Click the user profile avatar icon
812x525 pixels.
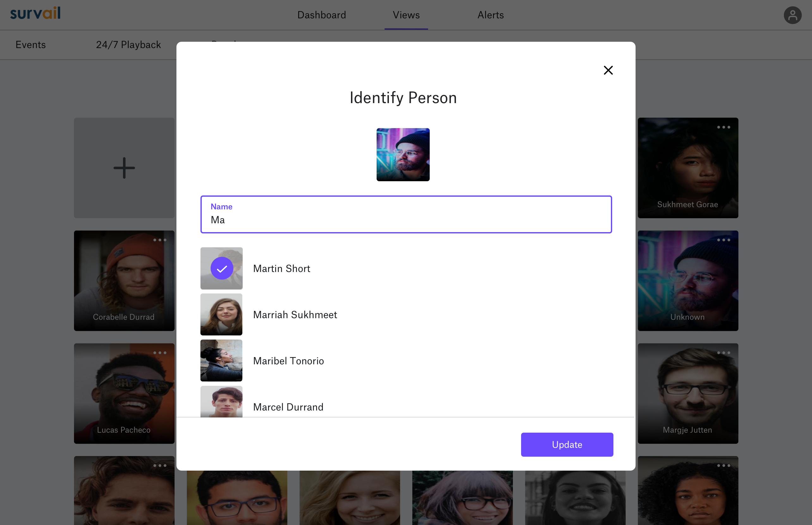pyautogui.click(x=792, y=15)
